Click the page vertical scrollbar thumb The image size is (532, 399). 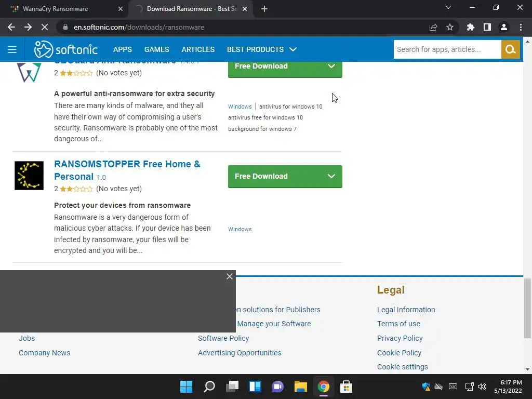[527, 309]
